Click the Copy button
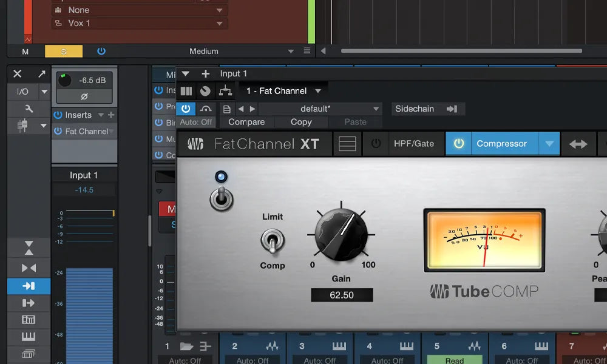 [301, 121]
